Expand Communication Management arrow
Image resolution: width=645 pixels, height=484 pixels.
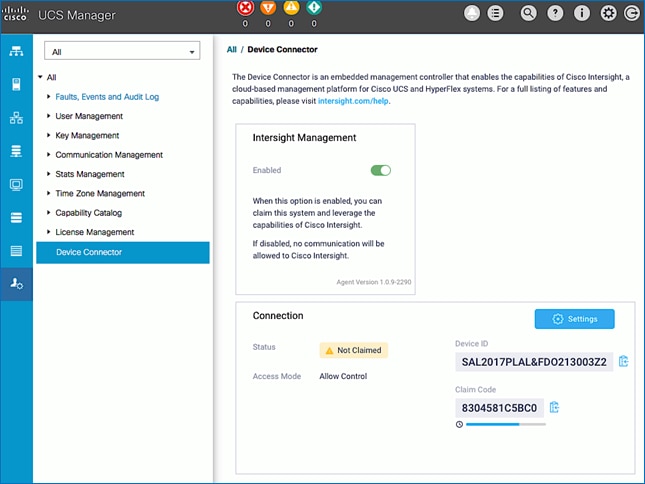pos(49,155)
